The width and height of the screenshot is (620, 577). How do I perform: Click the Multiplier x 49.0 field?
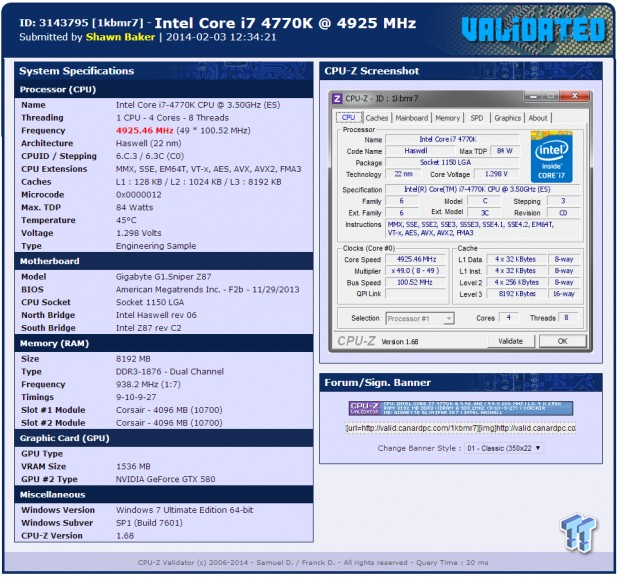click(416, 271)
